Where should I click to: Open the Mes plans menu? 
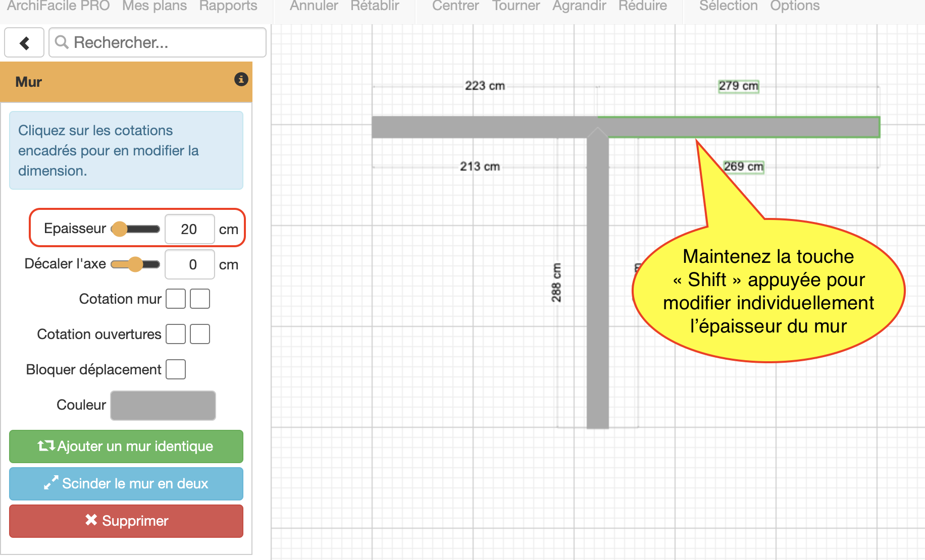154,6
